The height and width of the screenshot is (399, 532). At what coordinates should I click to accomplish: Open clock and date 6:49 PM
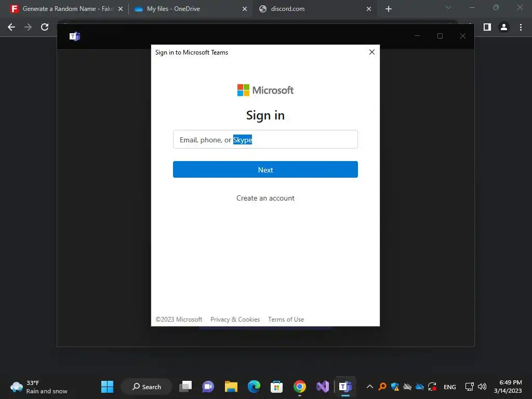coord(508,387)
